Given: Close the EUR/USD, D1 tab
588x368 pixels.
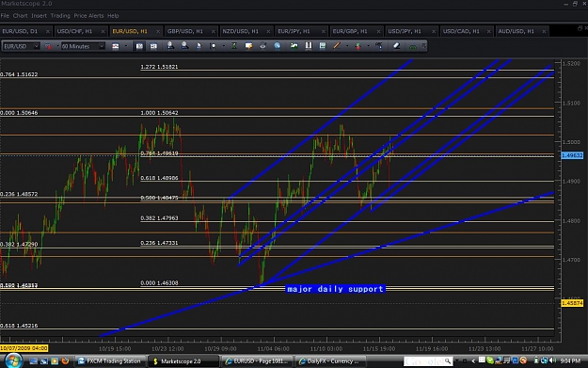Looking at the screenshot, I should 48,31.
